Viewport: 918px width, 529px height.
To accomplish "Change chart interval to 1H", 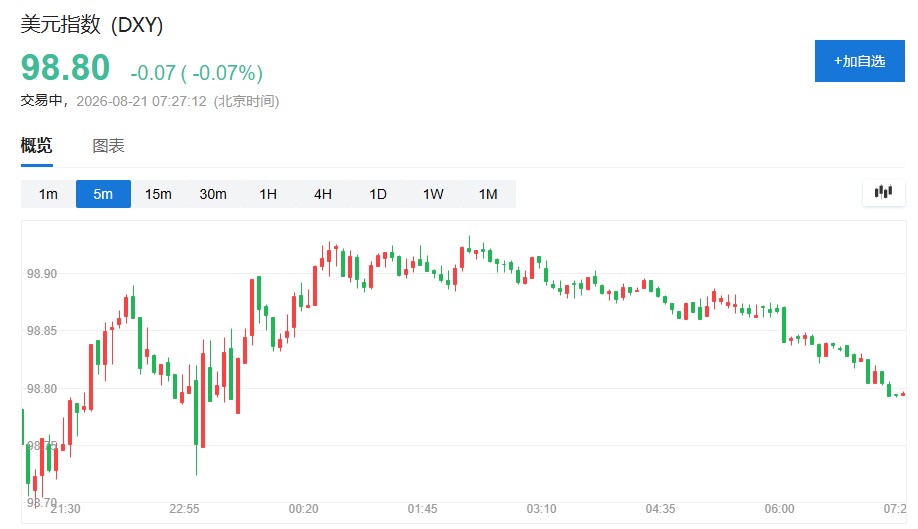I will [268, 194].
